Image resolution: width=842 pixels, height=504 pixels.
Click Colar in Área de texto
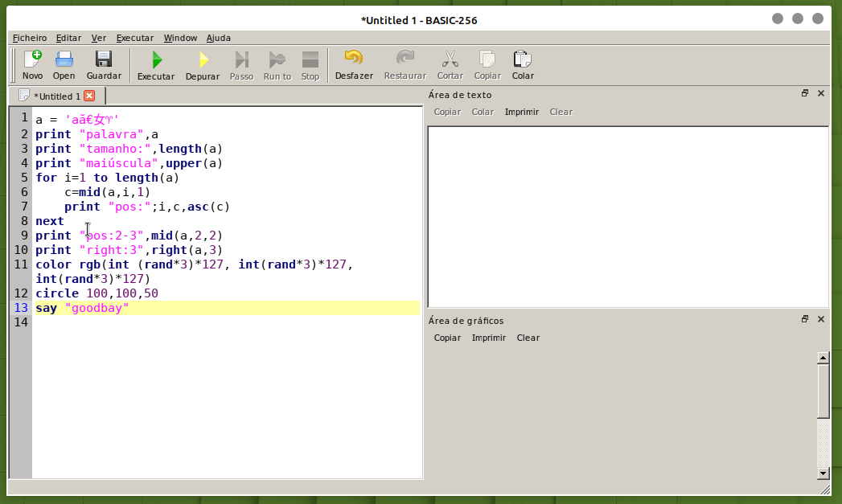click(483, 113)
